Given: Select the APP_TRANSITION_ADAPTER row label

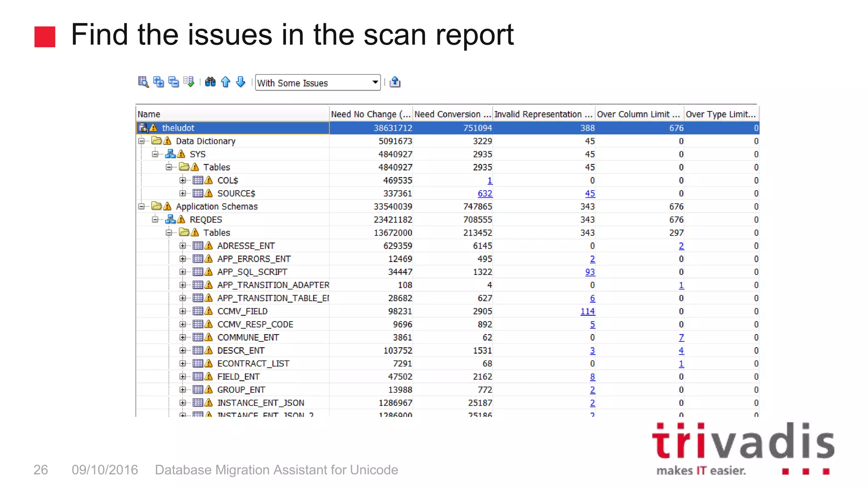Looking at the screenshot, I should [x=273, y=285].
